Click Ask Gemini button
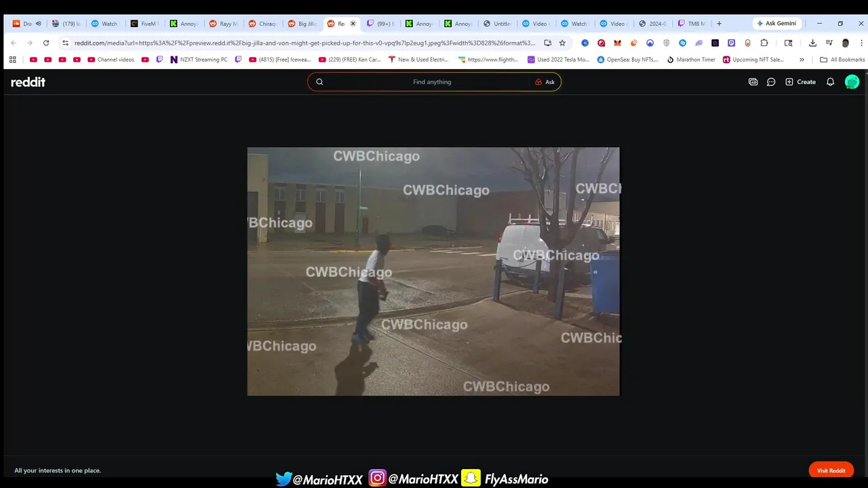This screenshot has height=488, width=868. tap(776, 24)
